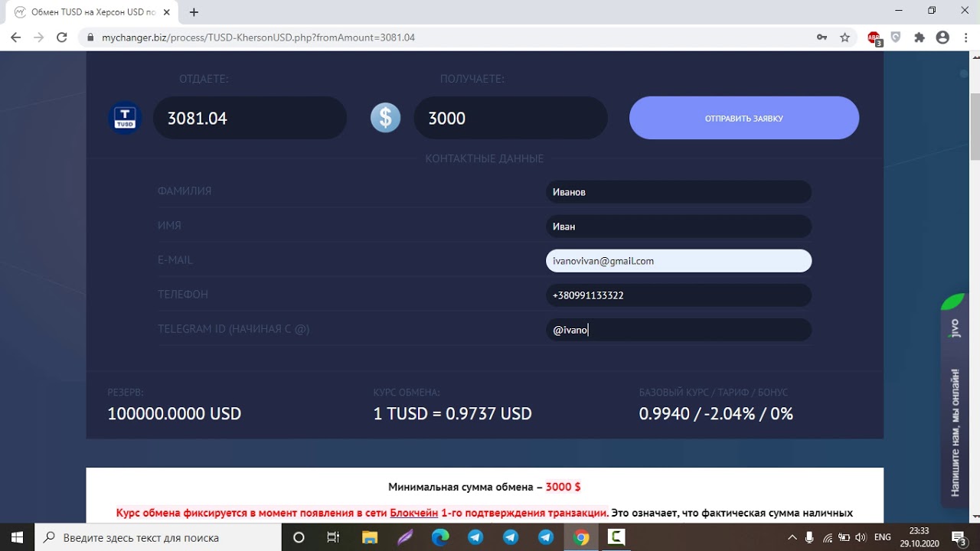The width and height of the screenshot is (980, 551).
Task: Go back with browser back arrow
Action: click(x=15, y=37)
